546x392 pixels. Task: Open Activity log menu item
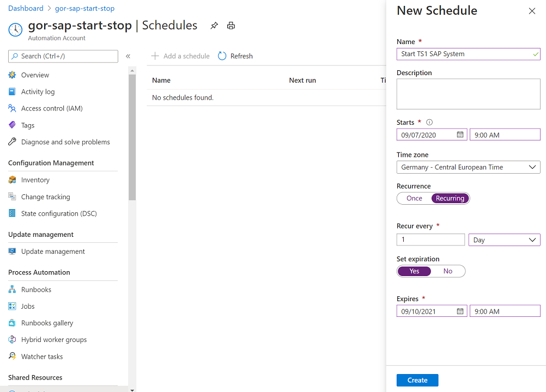pyautogui.click(x=38, y=91)
